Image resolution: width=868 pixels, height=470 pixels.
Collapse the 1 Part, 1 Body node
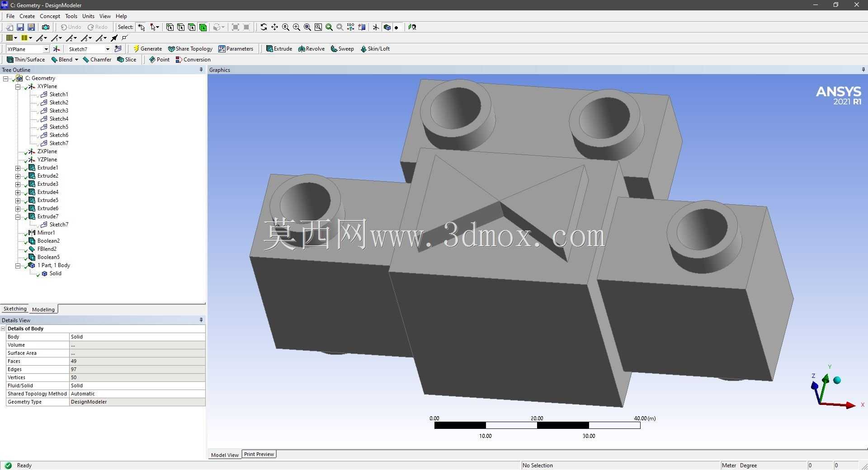click(18, 265)
